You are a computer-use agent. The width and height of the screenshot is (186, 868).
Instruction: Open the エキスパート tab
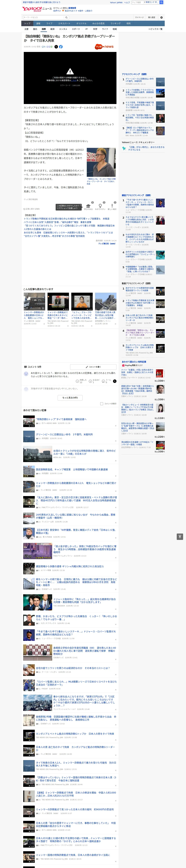[x=64, y=24]
